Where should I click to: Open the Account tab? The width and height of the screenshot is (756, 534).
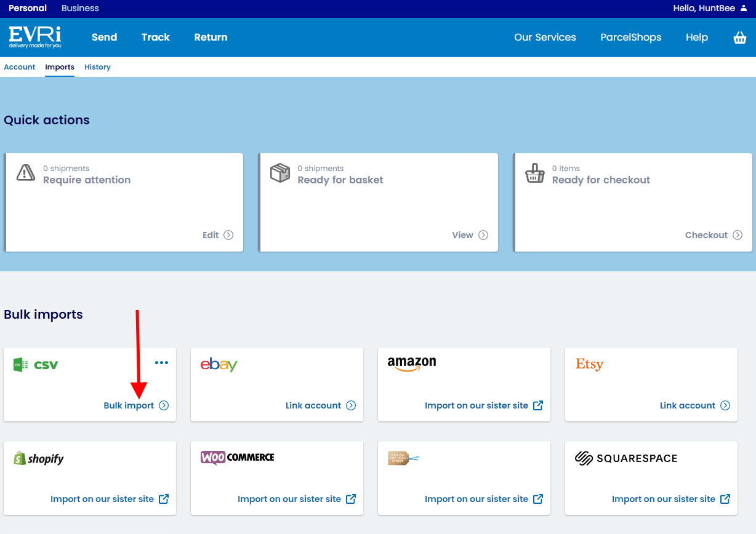pyautogui.click(x=20, y=67)
